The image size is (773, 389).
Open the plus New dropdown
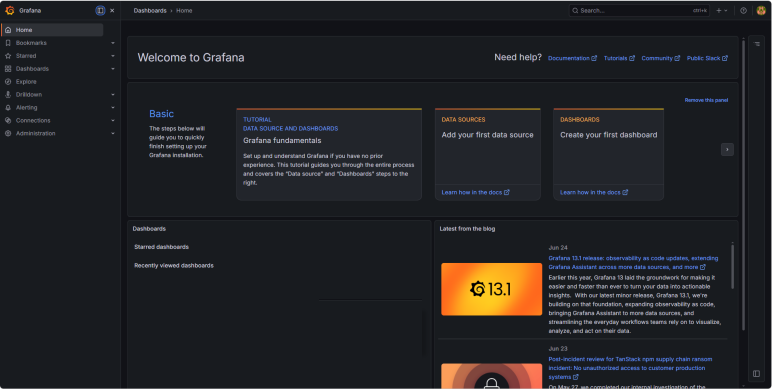(722, 10)
